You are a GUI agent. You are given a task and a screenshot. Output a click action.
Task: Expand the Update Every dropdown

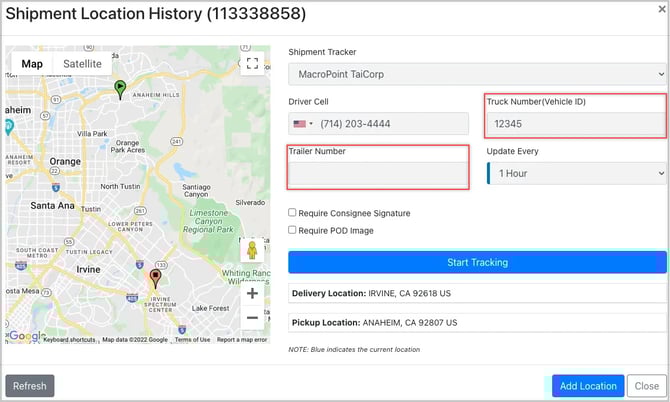point(576,173)
